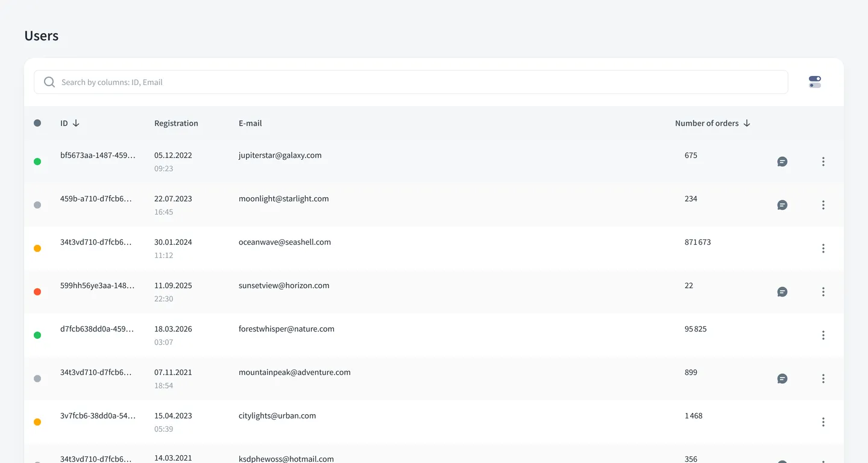Click the E-mail column header
Screen dimensions: 868x463
[x=250, y=123]
